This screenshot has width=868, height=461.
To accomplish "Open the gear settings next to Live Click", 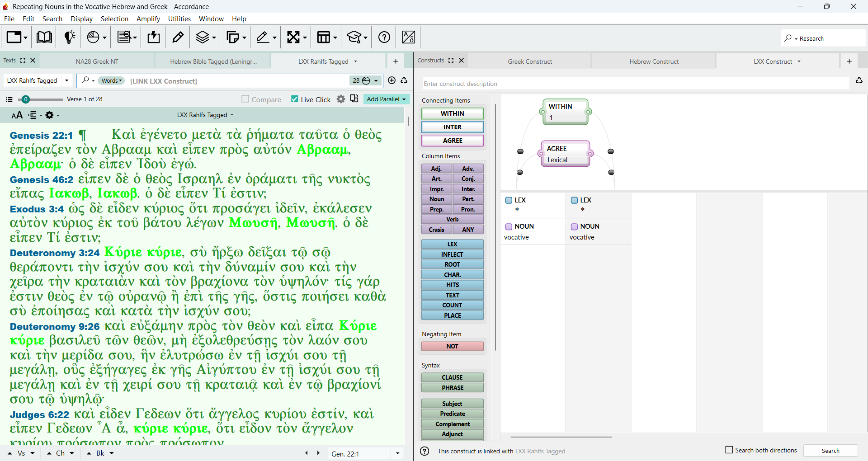I will tap(341, 99).
